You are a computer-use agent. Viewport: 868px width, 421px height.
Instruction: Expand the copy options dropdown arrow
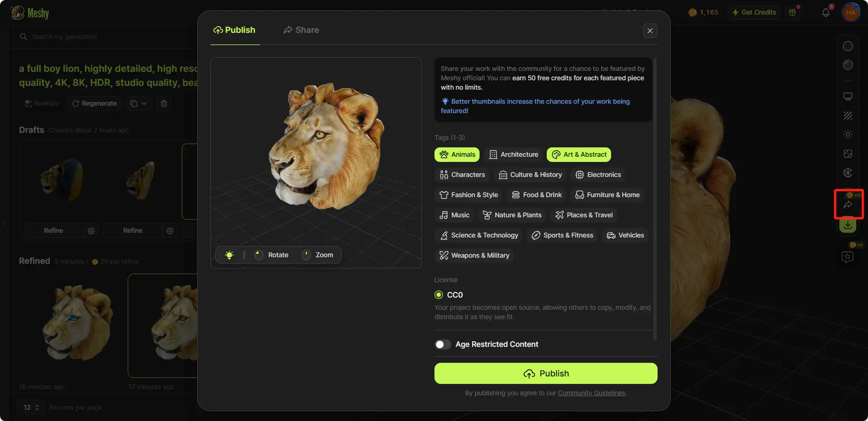pos(144,104)
